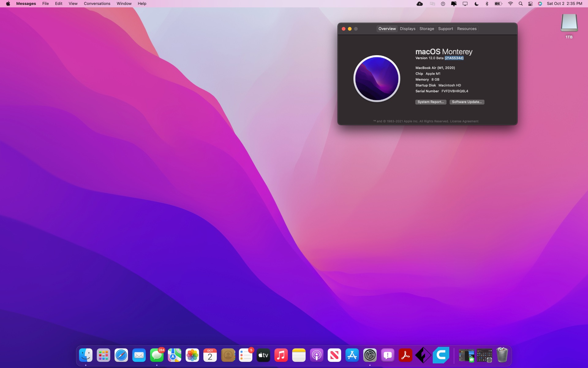Viewport: 588px width, 368px height.
Task: Click the battery status icon
Action: coord(499,4)
